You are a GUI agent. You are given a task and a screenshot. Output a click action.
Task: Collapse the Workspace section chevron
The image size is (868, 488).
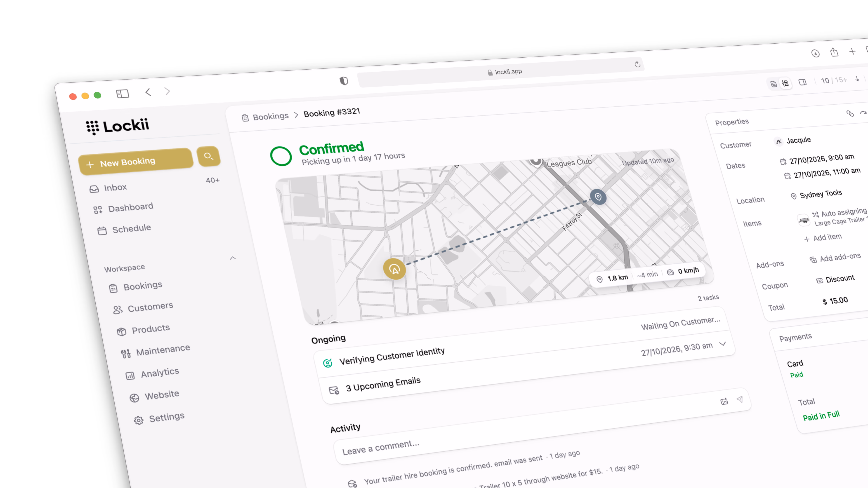point(233,258)
